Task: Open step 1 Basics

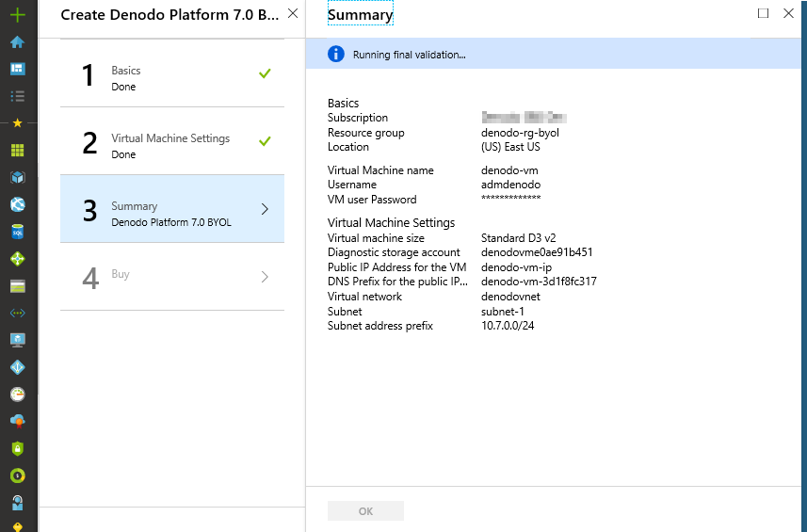Action: coord(172,73)
